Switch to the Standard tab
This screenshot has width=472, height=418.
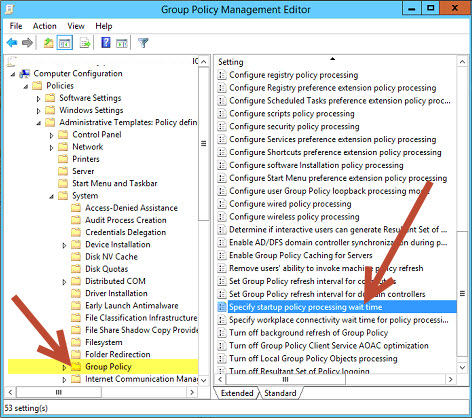[280, 393]
